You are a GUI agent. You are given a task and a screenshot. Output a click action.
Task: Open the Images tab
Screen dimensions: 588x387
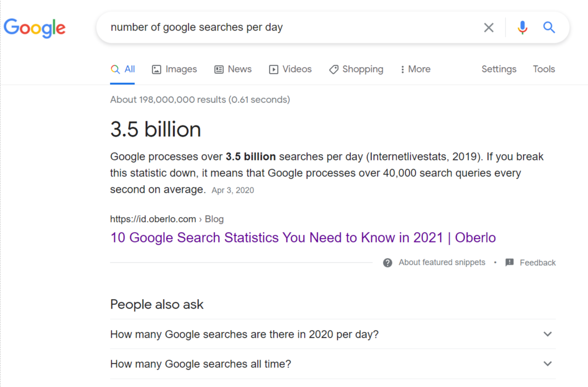click(175, 69)
